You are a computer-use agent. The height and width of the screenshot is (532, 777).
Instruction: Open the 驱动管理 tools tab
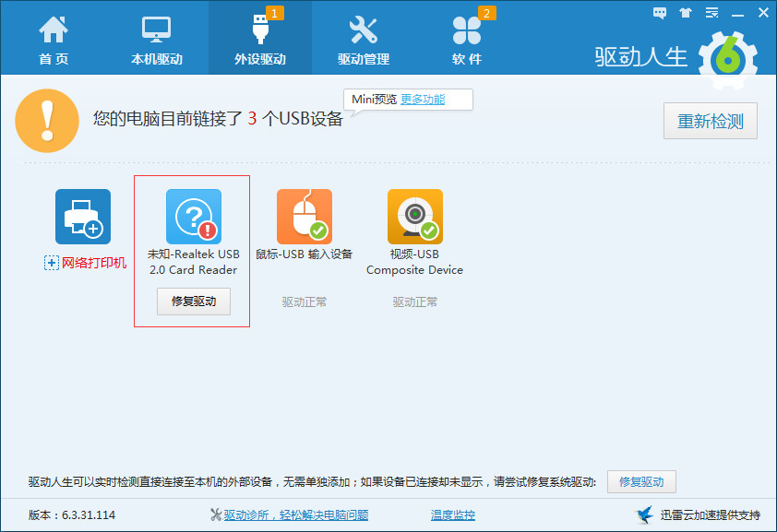coord(363,39)
